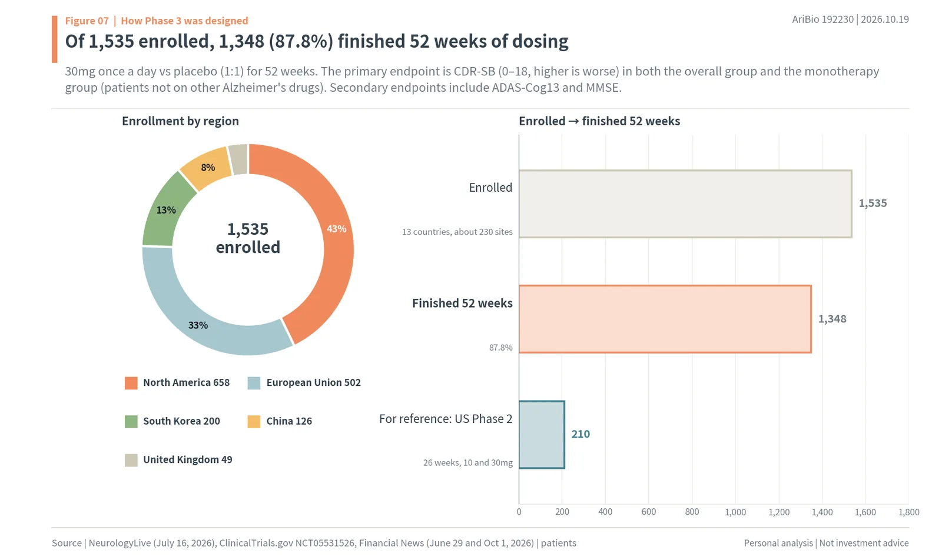Click the China yellow legend swatch
The width and height of the screenshot is (942, 560).
tap(254, 421)
